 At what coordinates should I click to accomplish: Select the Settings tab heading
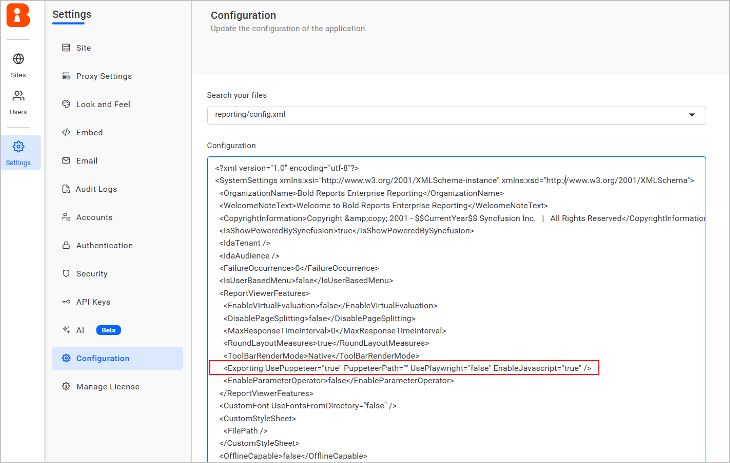[x=72, y=14]
